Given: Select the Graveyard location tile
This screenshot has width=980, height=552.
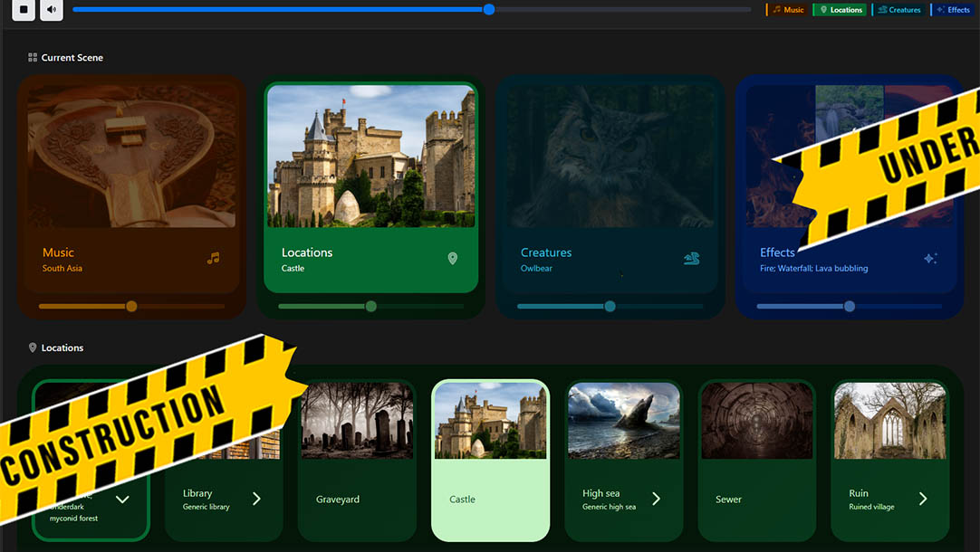Looking at the screenshot, I should (357, 462).
